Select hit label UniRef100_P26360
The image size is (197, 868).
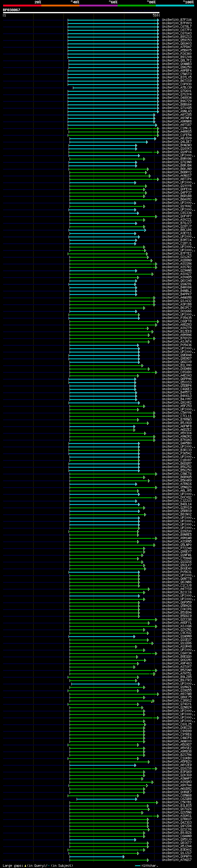(x=177, y=54)
